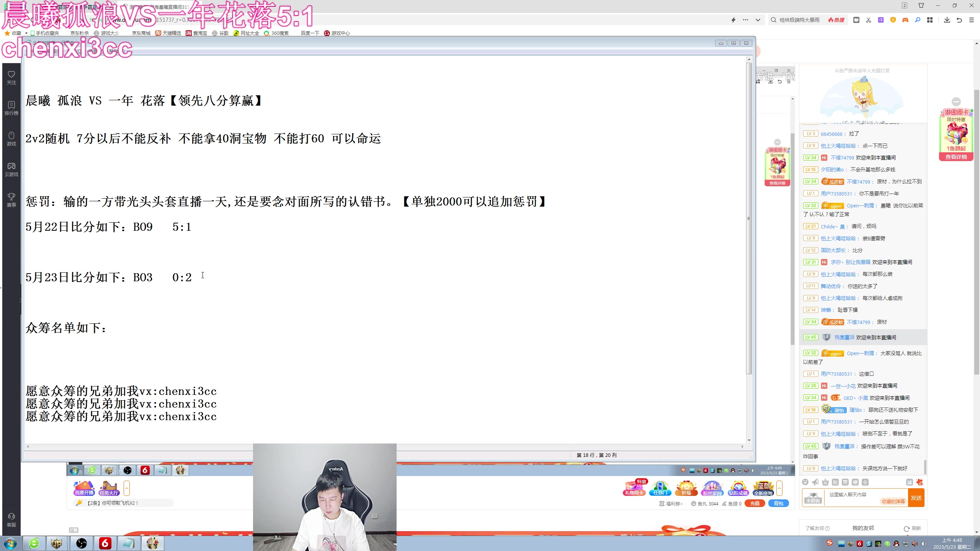Click the 任意门 gift icon
The width and height of the screenshot is (980, 551).
point(660,488)
